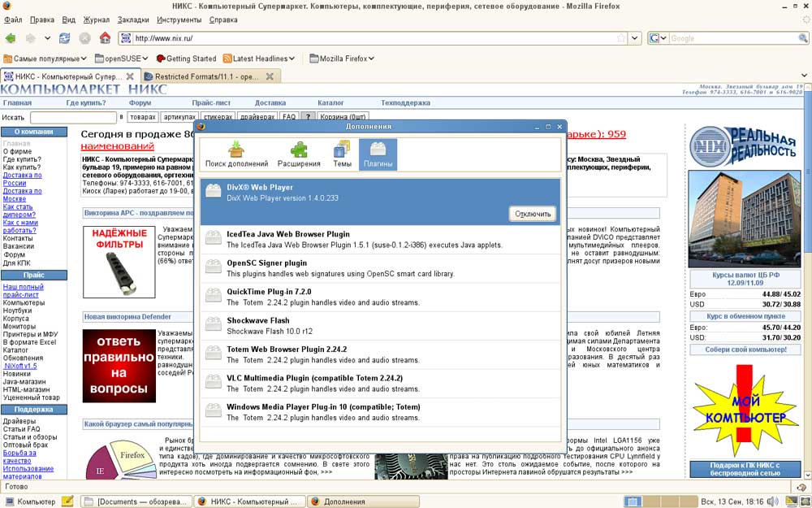
Task: Open the Инструменты menu
Action: pyautogui.click(x=179, y=20)
